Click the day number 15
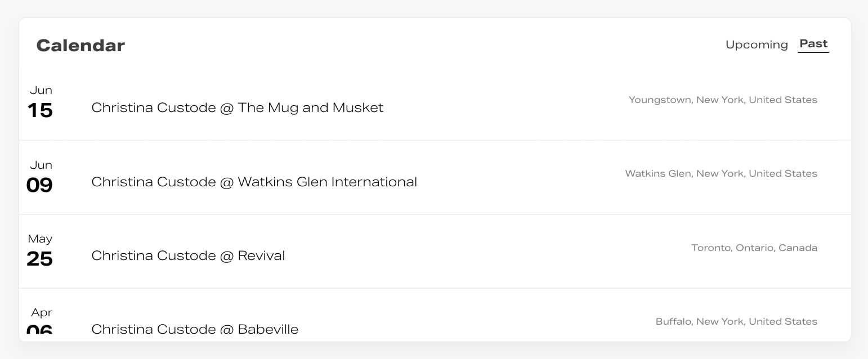Viewport: 868px width, 359px height. point(40,110)
